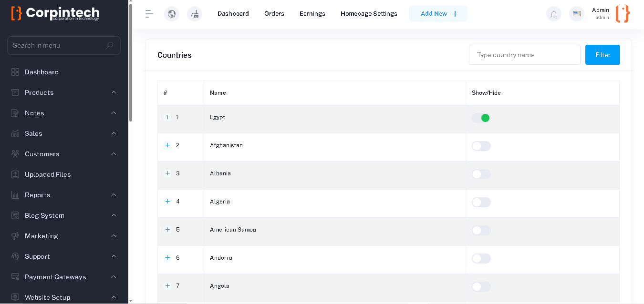
Task: Click the hamburger menu collapse icon
Action: [x=149, y=14]
